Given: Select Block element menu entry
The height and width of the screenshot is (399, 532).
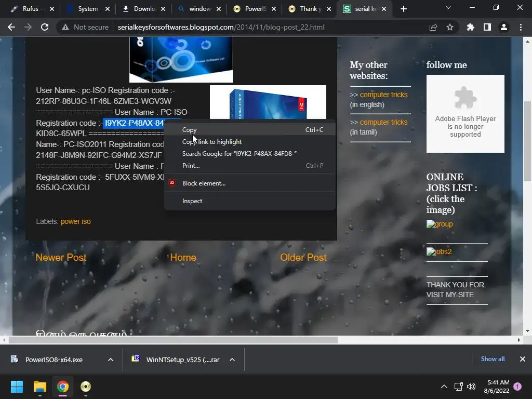Looking at the screenshot, I should click(x=250, y=183).
